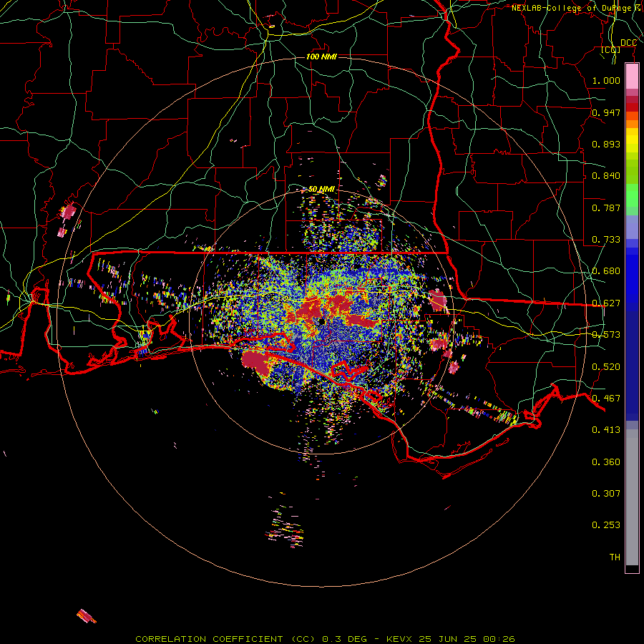
Task: Click the [CC] unit label
Action: click(611, 50)
